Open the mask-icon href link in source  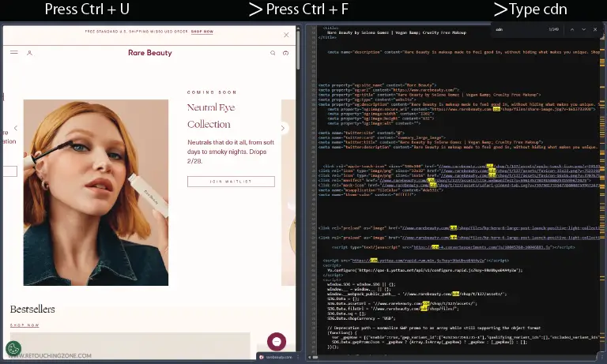(x=491, y=186)
